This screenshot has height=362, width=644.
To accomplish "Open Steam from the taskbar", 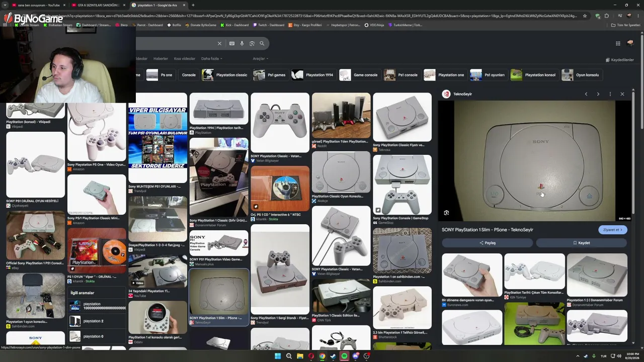I will pyautogui.click(x=333, y=356).
